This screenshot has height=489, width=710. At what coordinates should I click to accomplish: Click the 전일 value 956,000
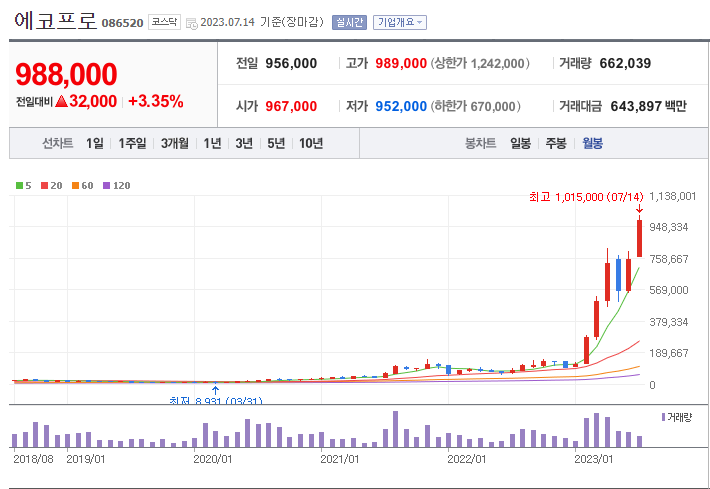(291, 63)
